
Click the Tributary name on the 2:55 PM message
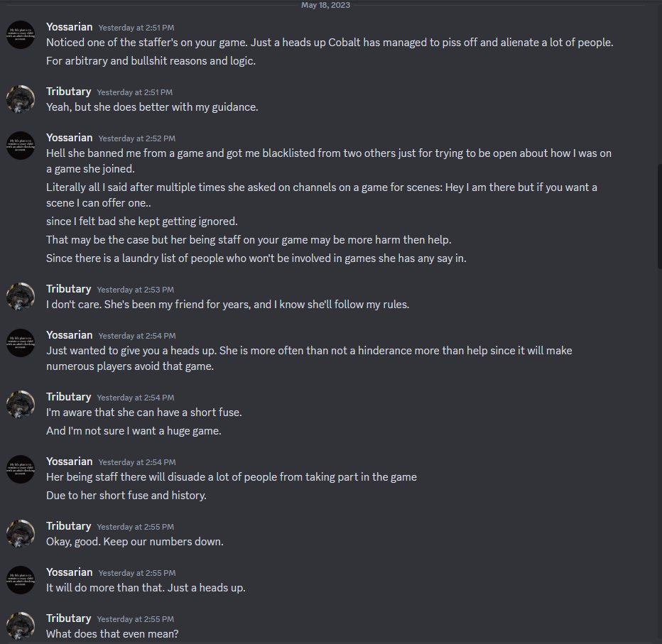pyautogui.click(x=68, y=525)
